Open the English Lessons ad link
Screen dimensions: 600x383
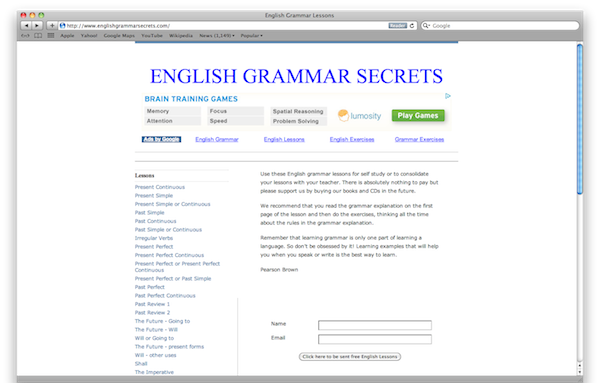(284, 139)
